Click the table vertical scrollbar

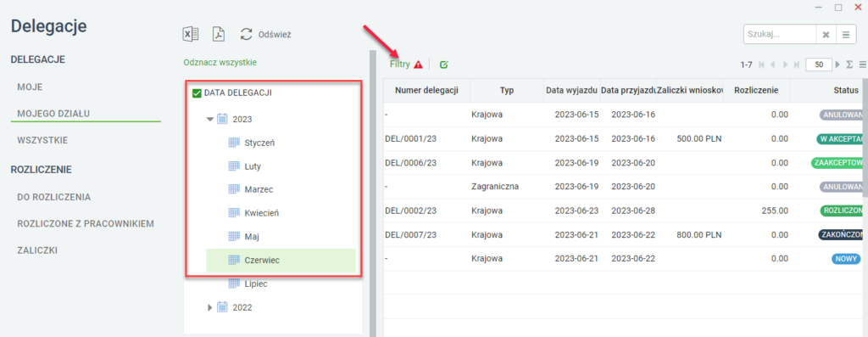[865, 138]
